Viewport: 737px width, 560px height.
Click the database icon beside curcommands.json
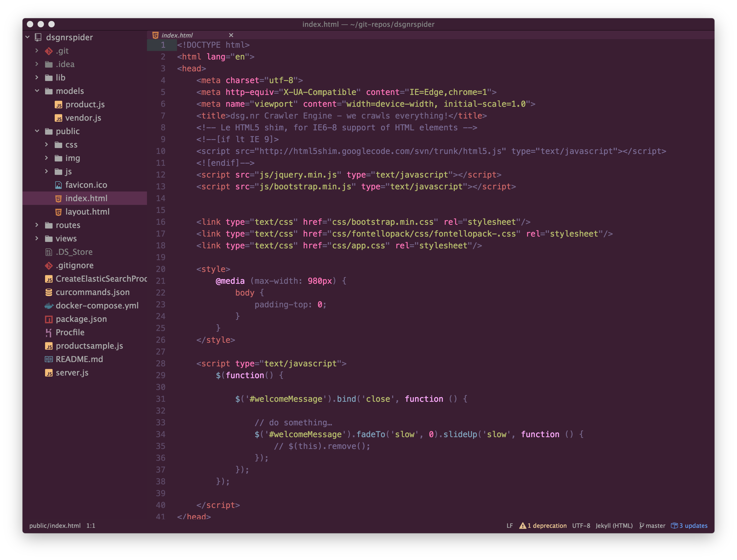pos(49,292)
